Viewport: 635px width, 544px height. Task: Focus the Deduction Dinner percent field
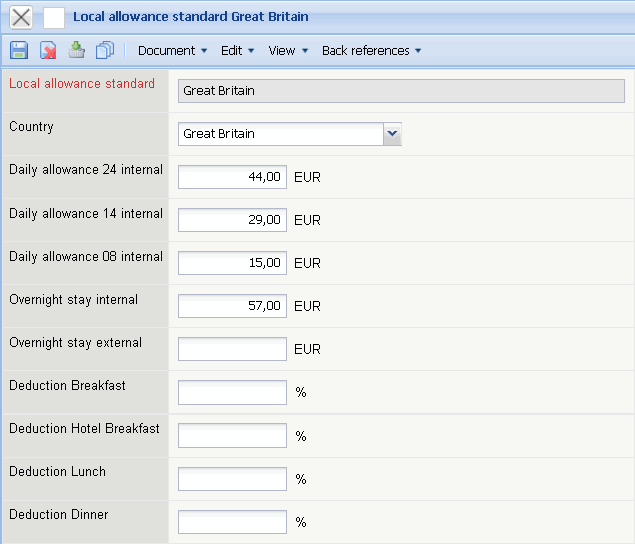pyautogui.click(x=232, y=522)
